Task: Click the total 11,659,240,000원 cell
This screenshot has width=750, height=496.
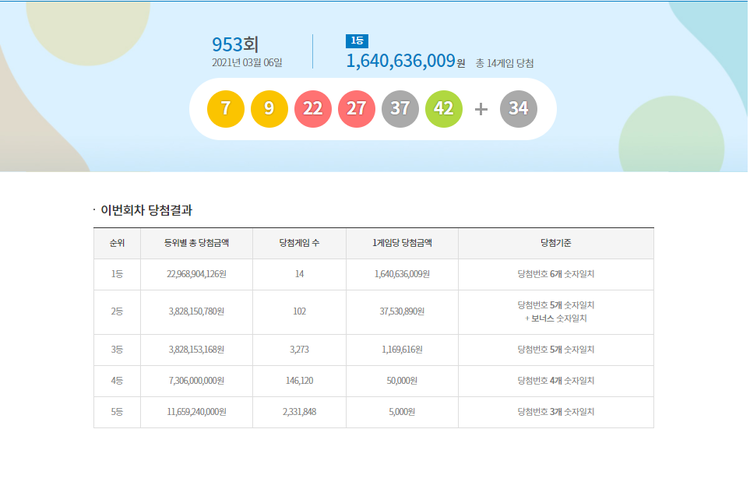Action: click(197, 412)
